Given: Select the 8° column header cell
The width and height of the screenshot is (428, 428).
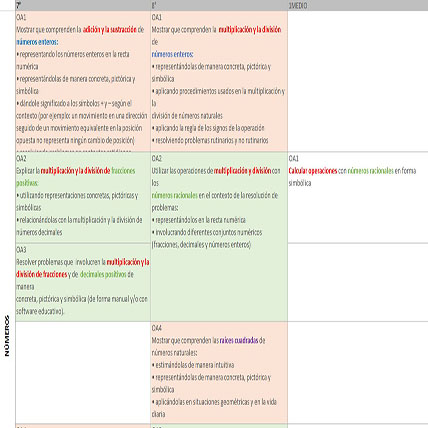Looking at the screenshot, I should (219, 5).
